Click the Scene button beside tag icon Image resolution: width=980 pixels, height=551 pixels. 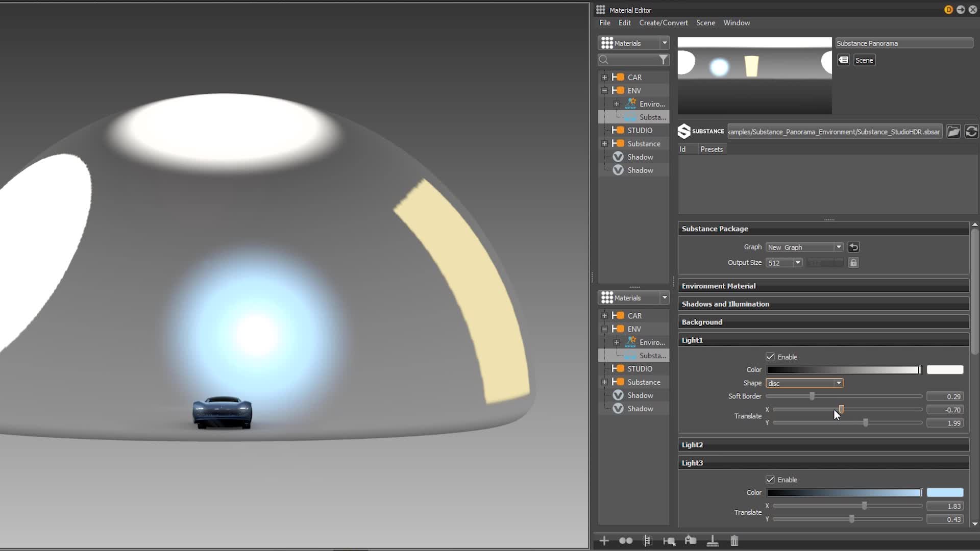[864, 60]
